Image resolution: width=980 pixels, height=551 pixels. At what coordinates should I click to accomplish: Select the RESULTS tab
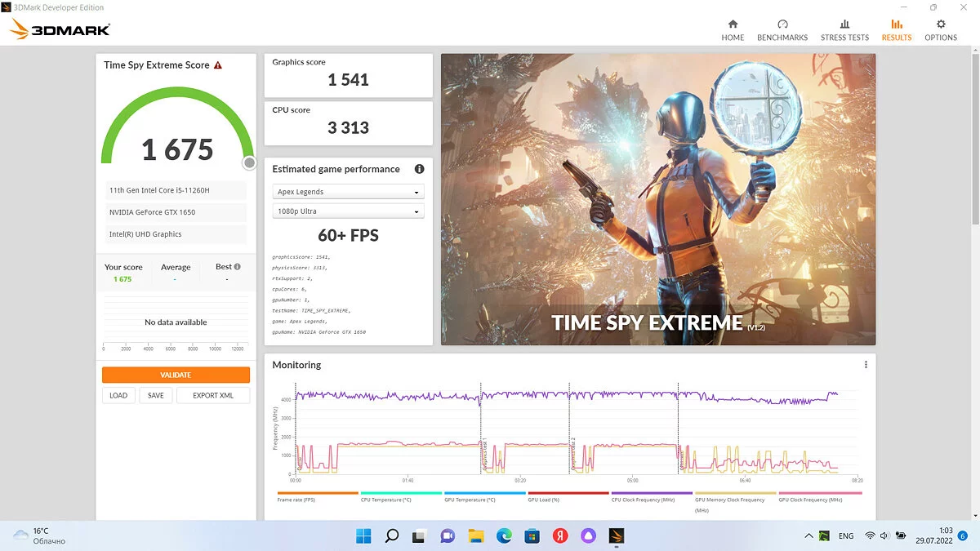[x=897, y=30]
